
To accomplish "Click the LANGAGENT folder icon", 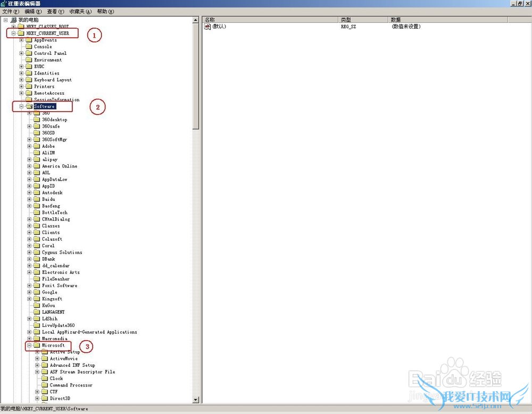I will 37,312.
